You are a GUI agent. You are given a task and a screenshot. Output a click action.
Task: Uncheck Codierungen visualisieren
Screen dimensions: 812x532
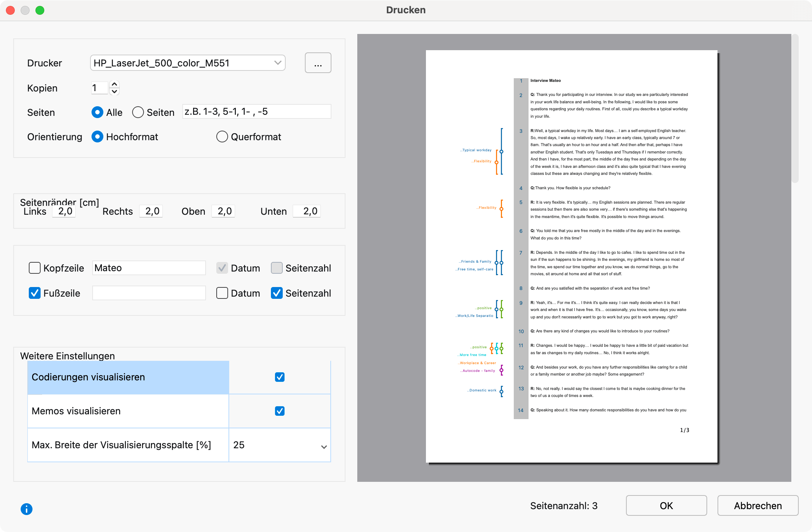280,377
